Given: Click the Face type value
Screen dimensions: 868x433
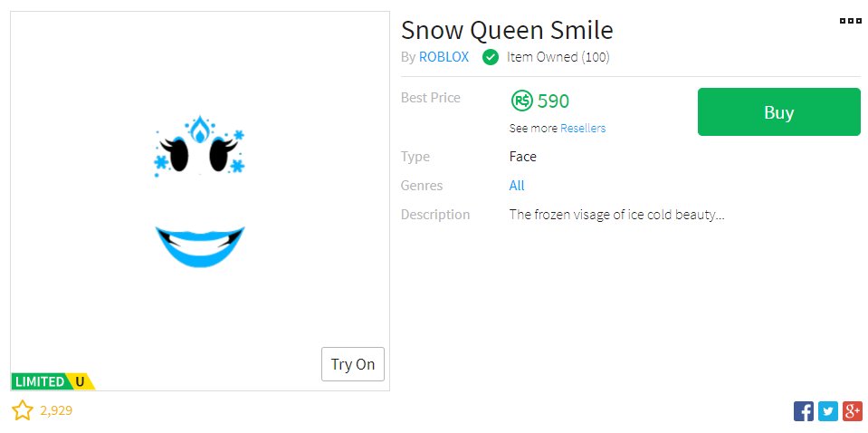Looking at the screenshot, I should tap(522, 157).
